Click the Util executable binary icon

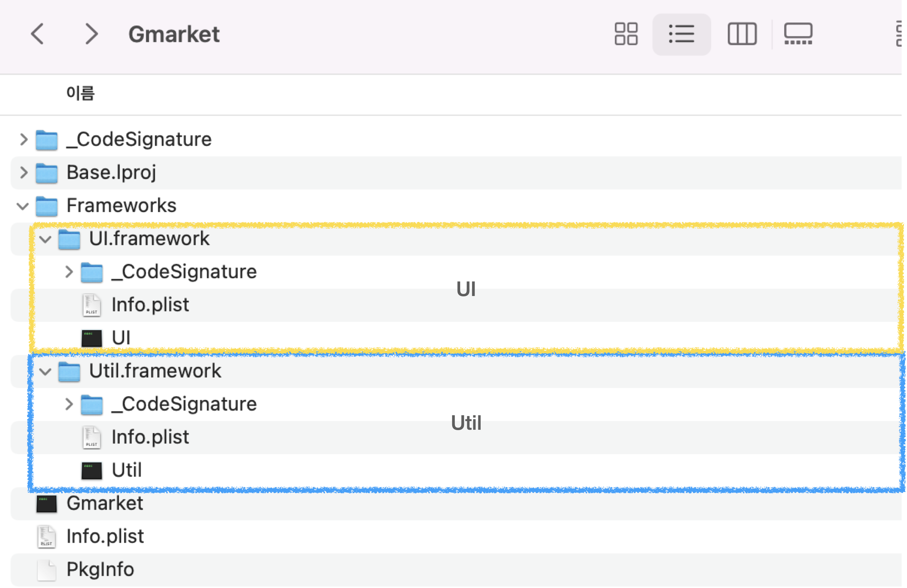click(x=92, y=470)
